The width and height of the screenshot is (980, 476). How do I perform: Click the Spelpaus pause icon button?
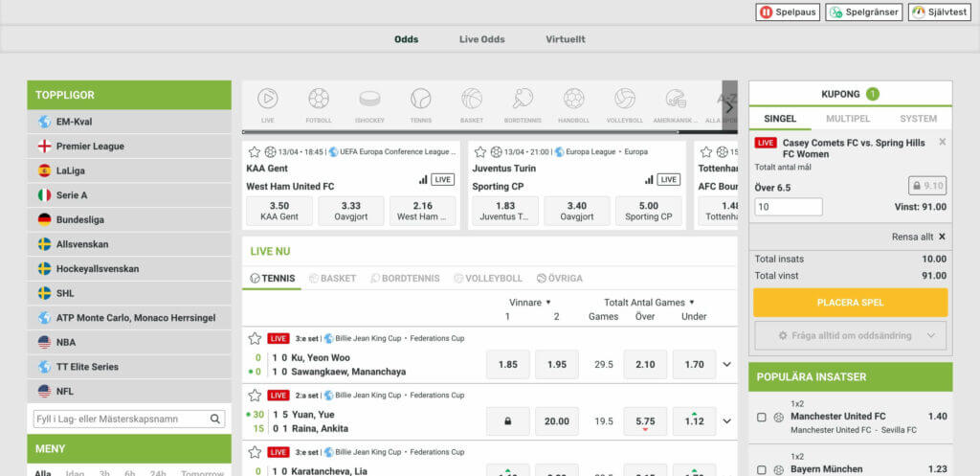coord(788,11)
